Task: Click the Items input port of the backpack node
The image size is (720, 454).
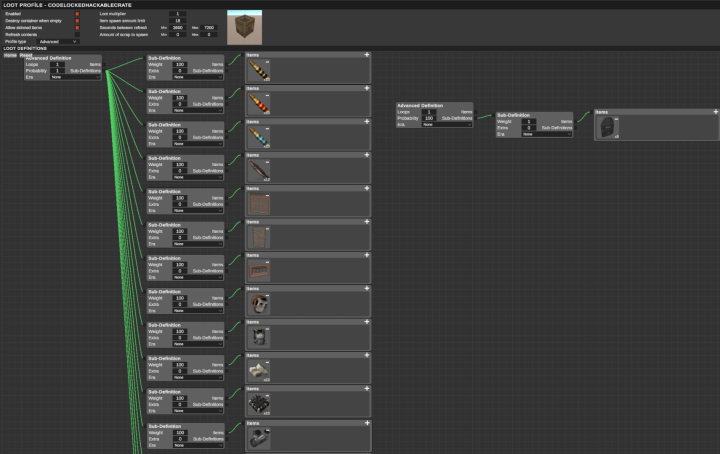Action: point(592,112)
